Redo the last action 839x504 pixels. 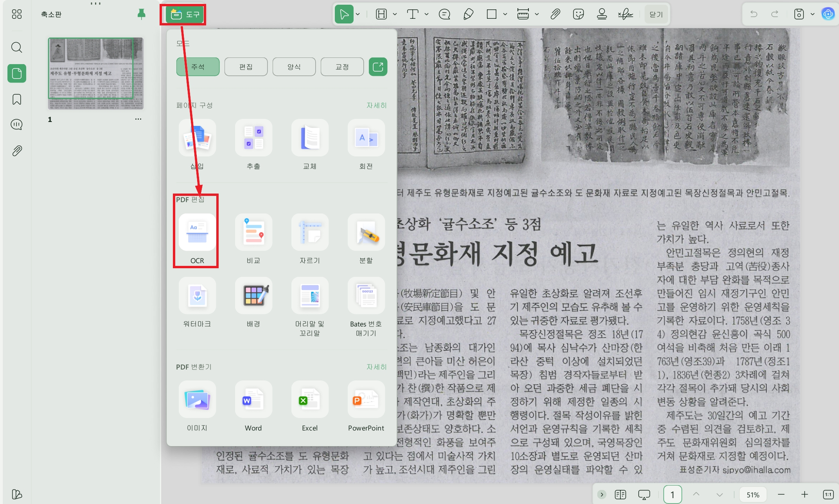pos(775,14)
